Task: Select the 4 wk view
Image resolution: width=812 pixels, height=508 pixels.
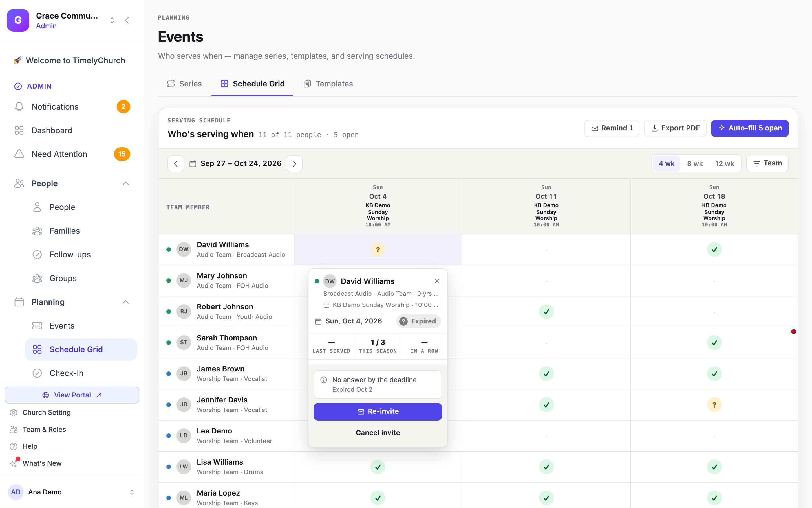Action: (667, 164)
